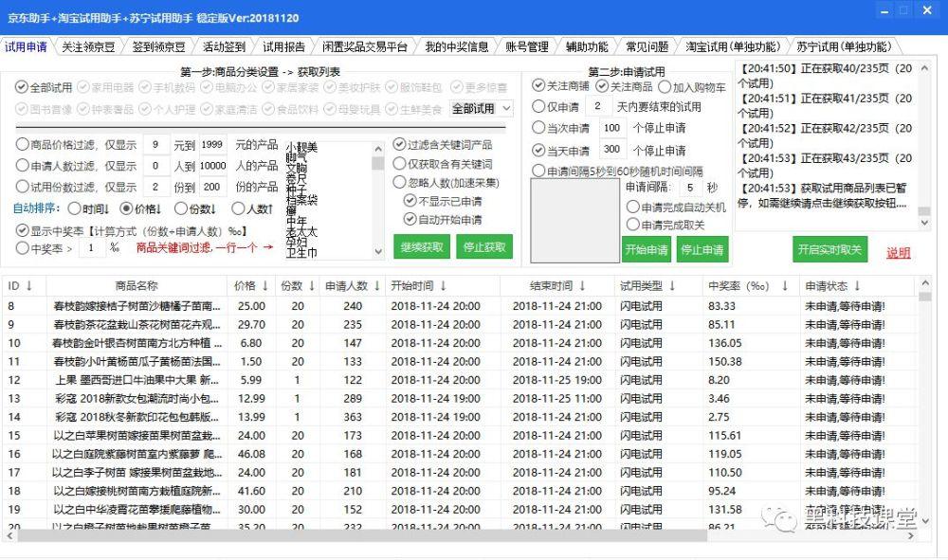Minimize the 京东助手 window
The height and width of the screenshot is (560, 948).
click(x=884, y=10)
